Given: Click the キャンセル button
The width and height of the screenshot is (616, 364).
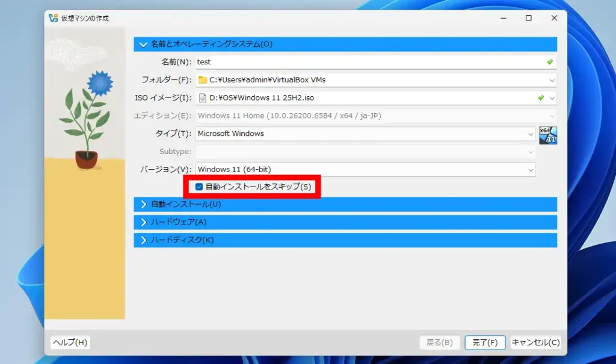Looking at the screenshot, I should pos(535,342).
